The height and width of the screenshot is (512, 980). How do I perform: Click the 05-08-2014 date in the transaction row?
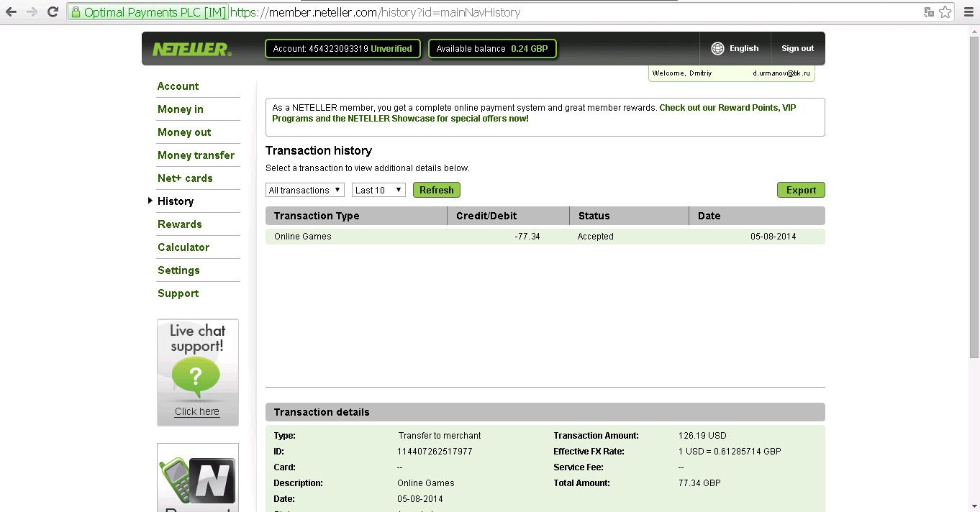[x=773, y=237]
